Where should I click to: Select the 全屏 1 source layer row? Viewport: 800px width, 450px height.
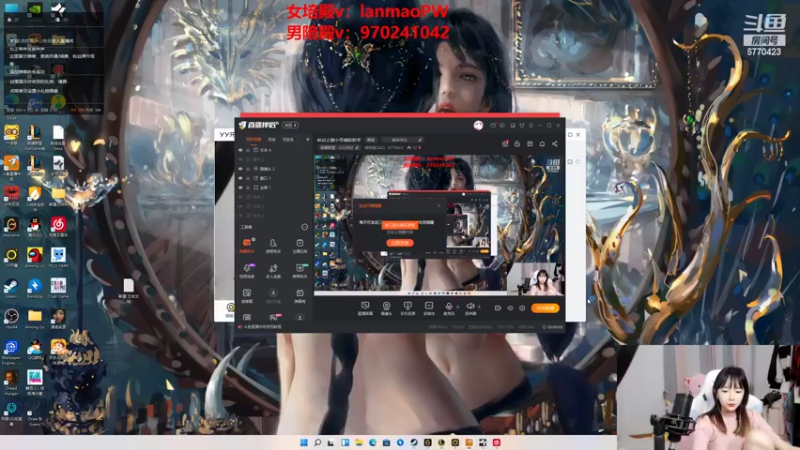[x=274, y=188]
